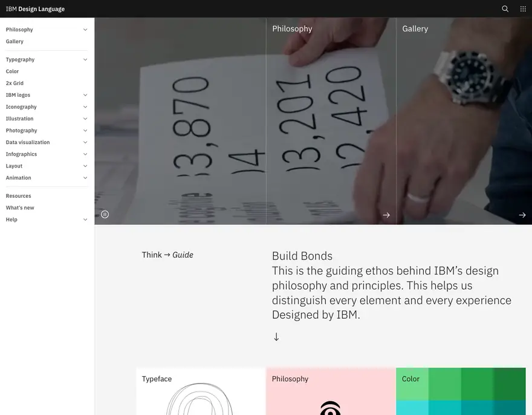The width and height of the screenshot is (532, 415).
Task: Expand the Help chevron
Action: pos(85,220)
